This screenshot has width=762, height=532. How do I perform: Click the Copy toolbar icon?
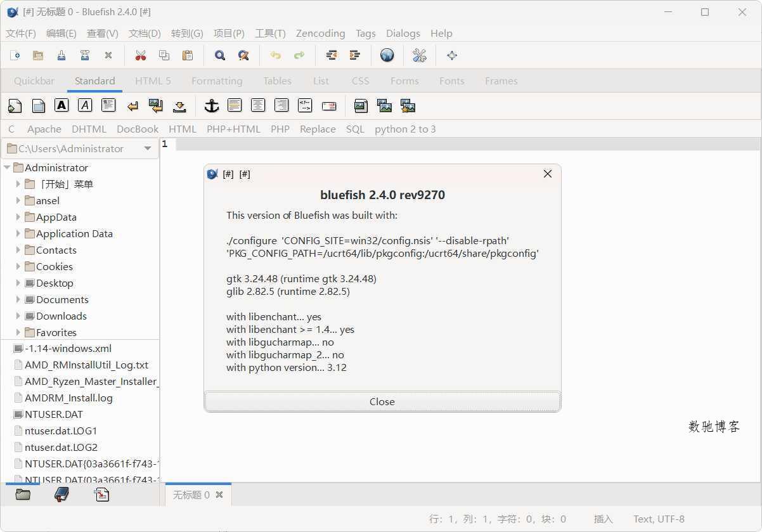point(164,55)
